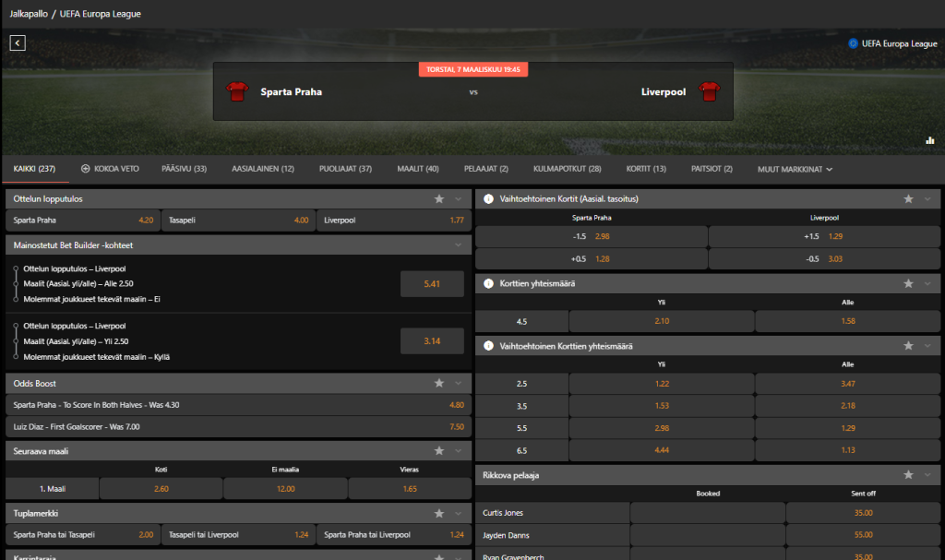Collapse the Seuraava maali section chevron

point(458,451)
